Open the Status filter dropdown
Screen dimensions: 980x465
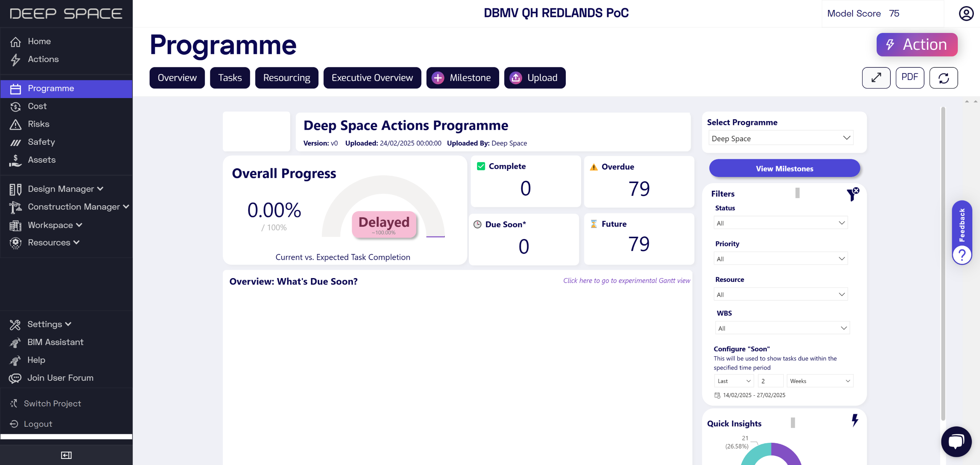tap(781, 223)
